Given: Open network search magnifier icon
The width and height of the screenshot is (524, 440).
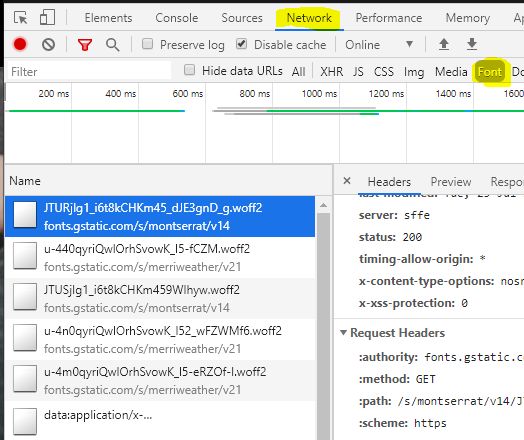Looking at the screenshot, I should coord(113,44).
